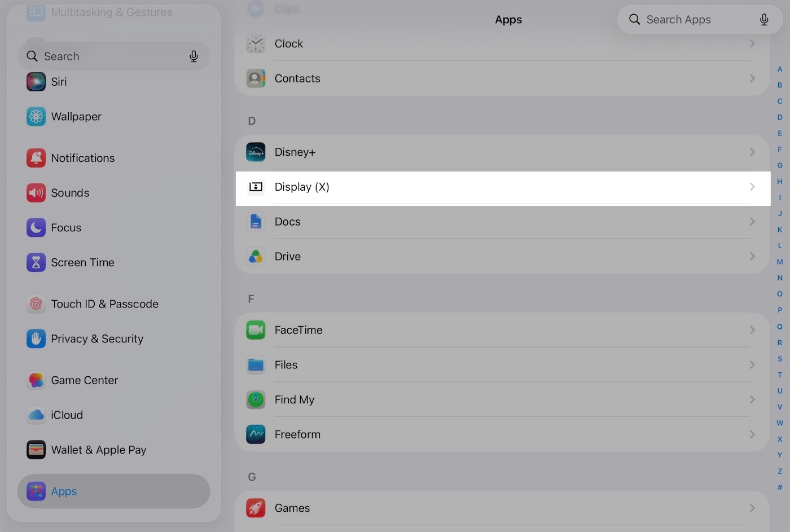The height and width of the screenshot is (532, 790).
Task: Jump to letter M in index
Action: click(x=780, y=262)
